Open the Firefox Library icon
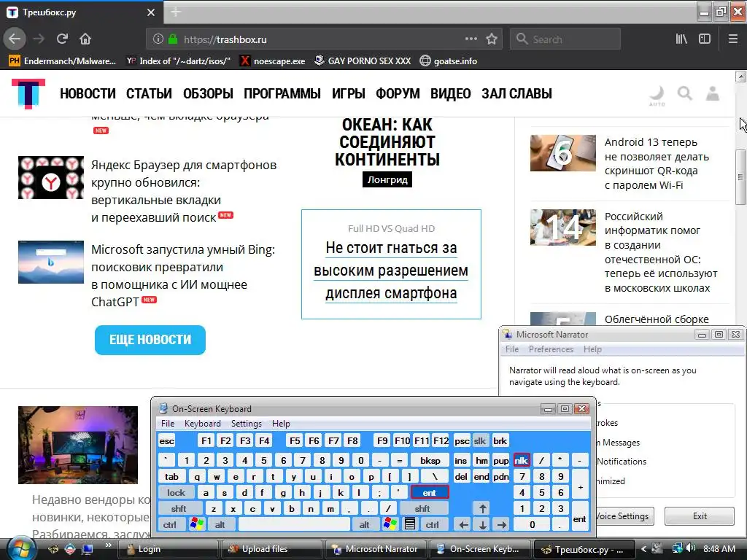The height and width of the screenshot is (560, 747). 681,39
